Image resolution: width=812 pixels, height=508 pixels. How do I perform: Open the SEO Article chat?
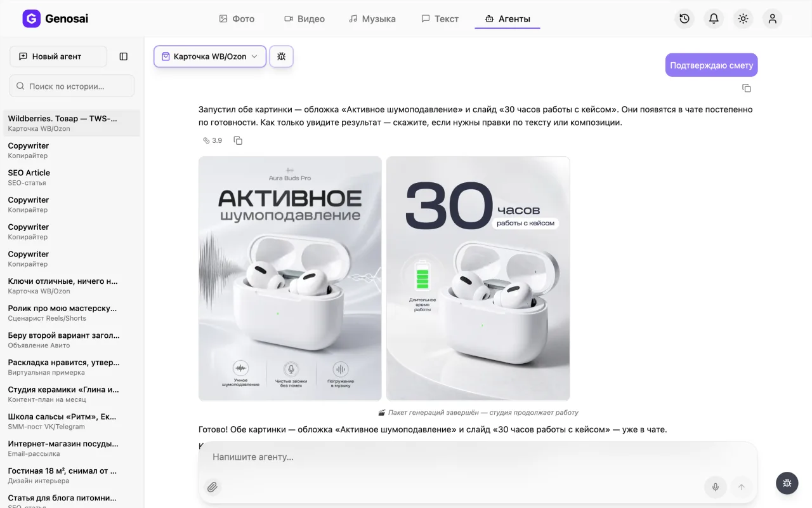click(x=72, y=177)
